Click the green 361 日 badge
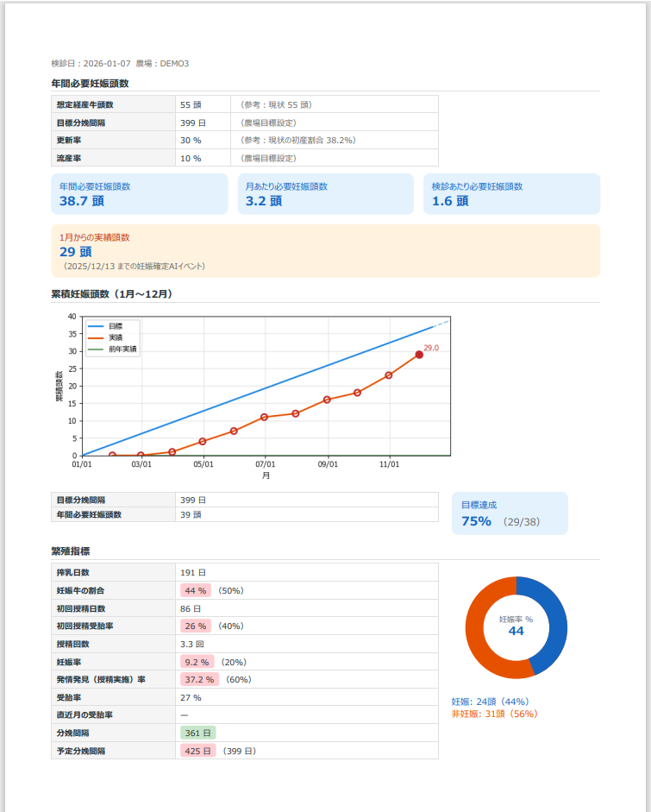The image size is (651, 812). (x=197, y=733)
